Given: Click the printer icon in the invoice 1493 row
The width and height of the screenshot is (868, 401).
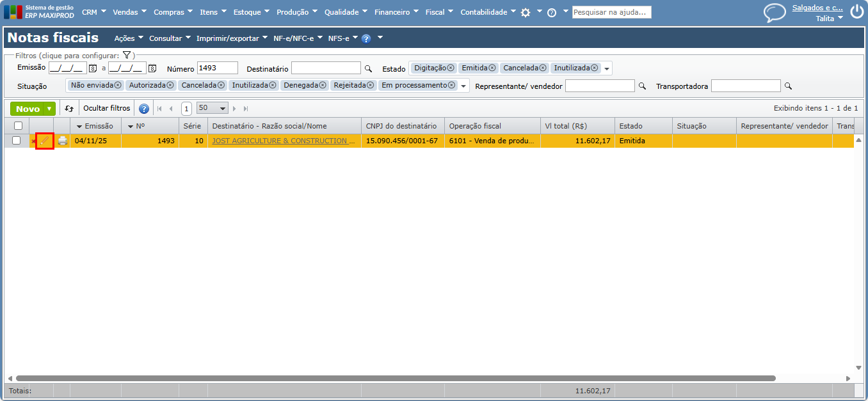Looking at the screenshot, I should click(62, 141).
